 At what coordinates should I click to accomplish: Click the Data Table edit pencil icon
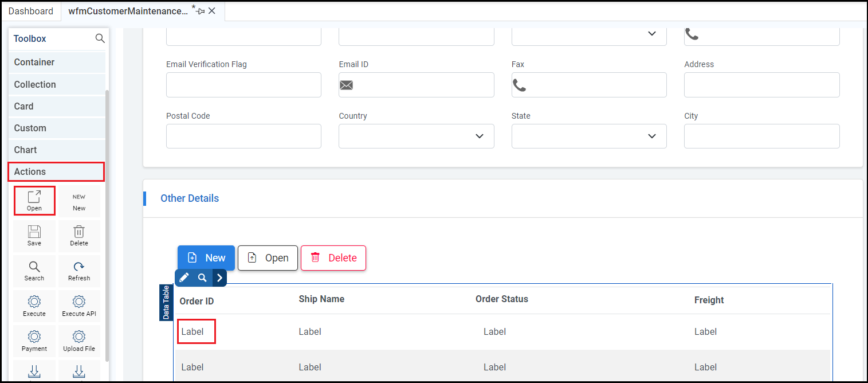click(184, 278)
